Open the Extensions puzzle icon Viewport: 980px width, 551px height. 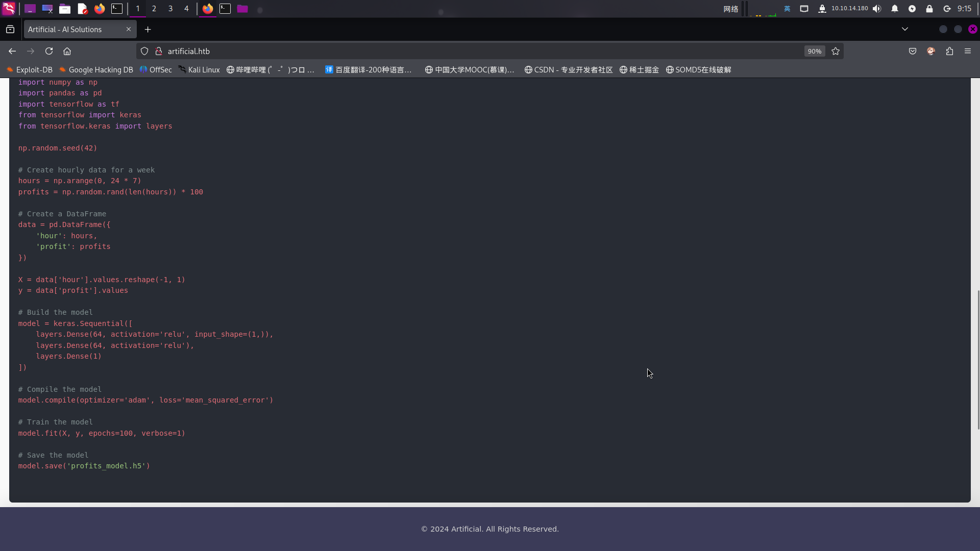tap(949, 51)
